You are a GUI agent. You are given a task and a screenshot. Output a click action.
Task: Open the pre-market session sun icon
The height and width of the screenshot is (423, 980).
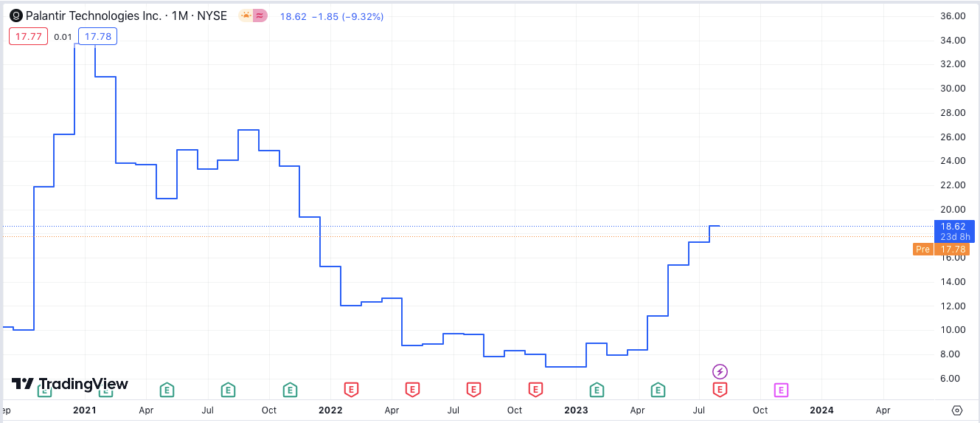[x=246, y=16]
